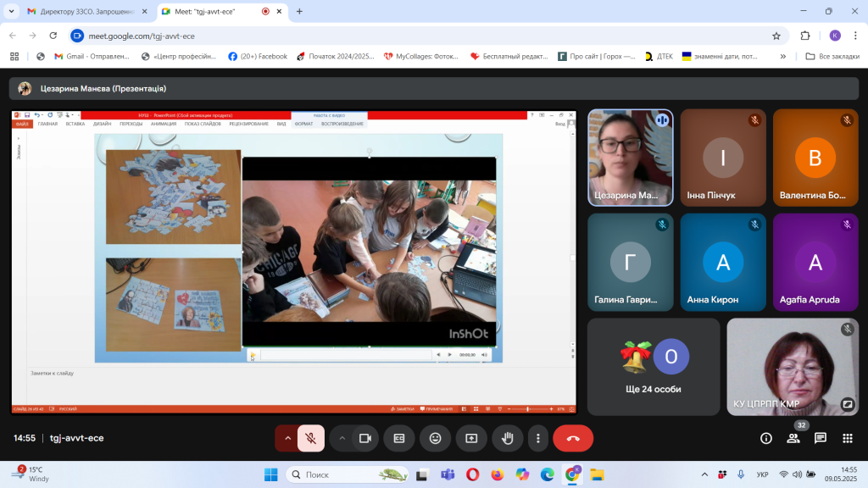Open the Windows Start menu
Screen dimensions: 868x488
[271, 474]
